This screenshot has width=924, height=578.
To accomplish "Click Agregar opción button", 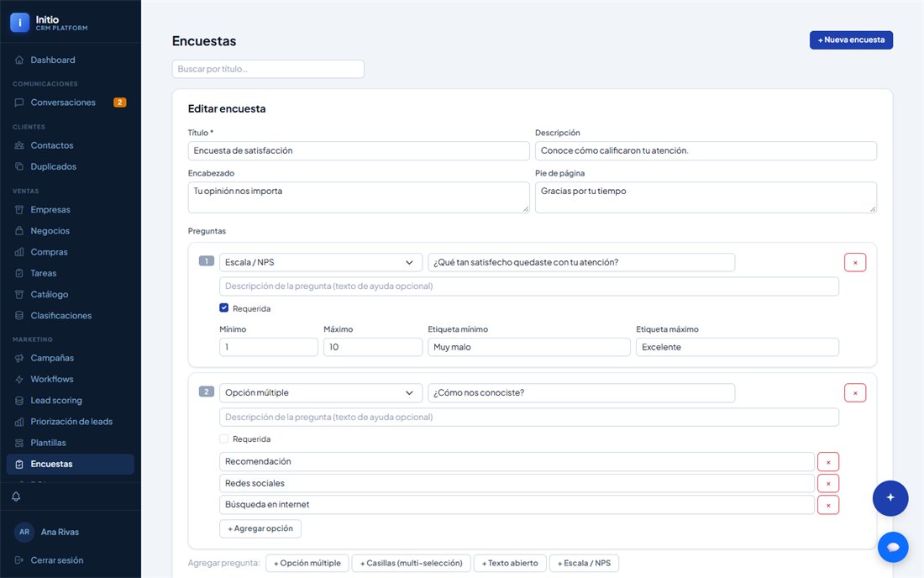I will pos(260,528).
